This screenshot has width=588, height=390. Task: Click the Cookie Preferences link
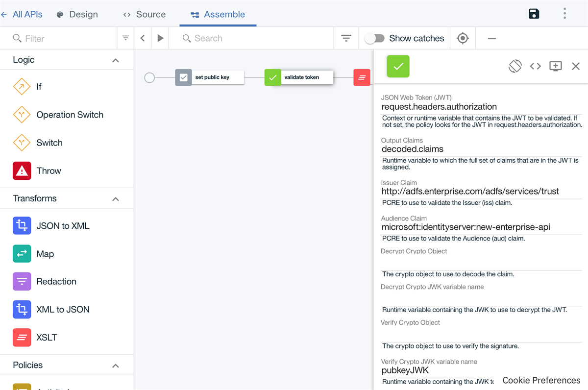[541, 380]
